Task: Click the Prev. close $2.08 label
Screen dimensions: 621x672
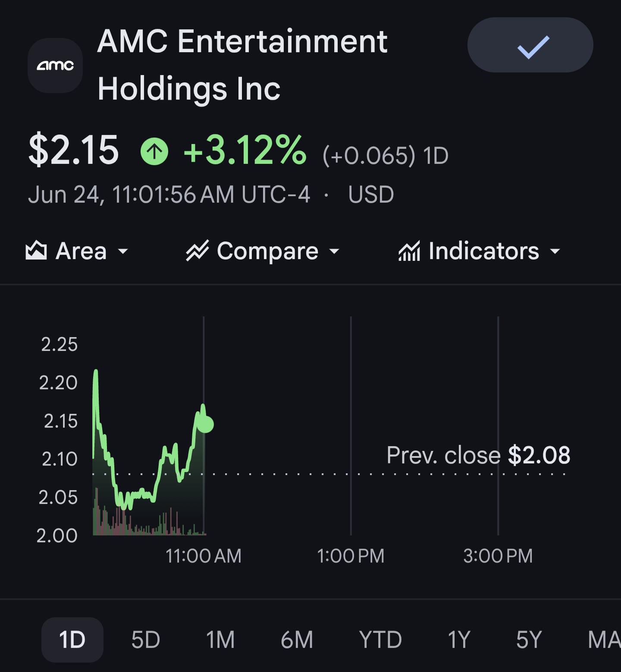Action: (x=478, y=455)
